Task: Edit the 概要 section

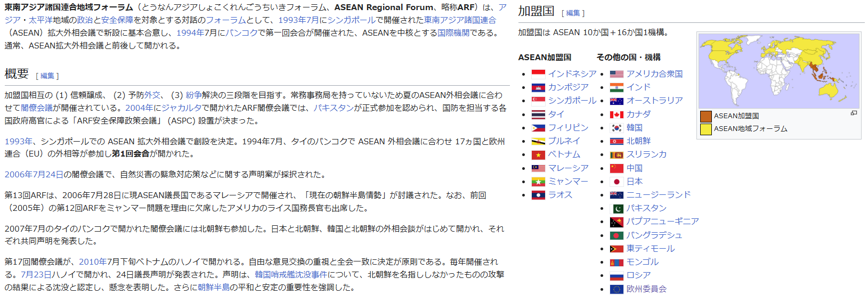Action: click(47, 76)
